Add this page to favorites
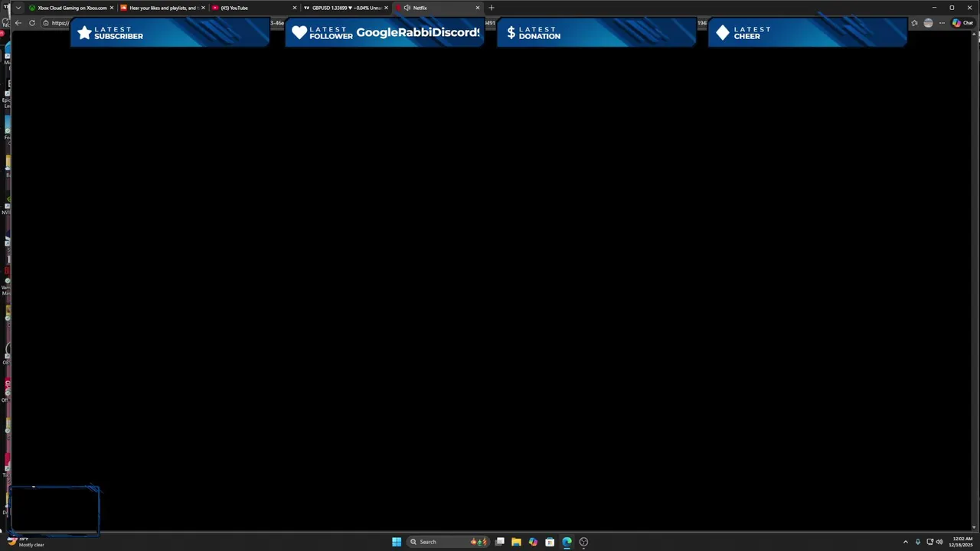 click(x=914, y=23)
